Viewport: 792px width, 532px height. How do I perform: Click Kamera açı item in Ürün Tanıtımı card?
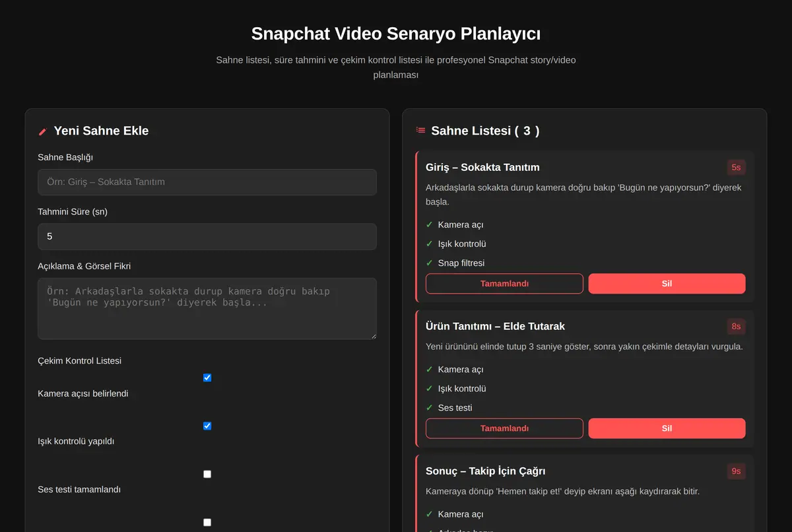coord(460,370)
